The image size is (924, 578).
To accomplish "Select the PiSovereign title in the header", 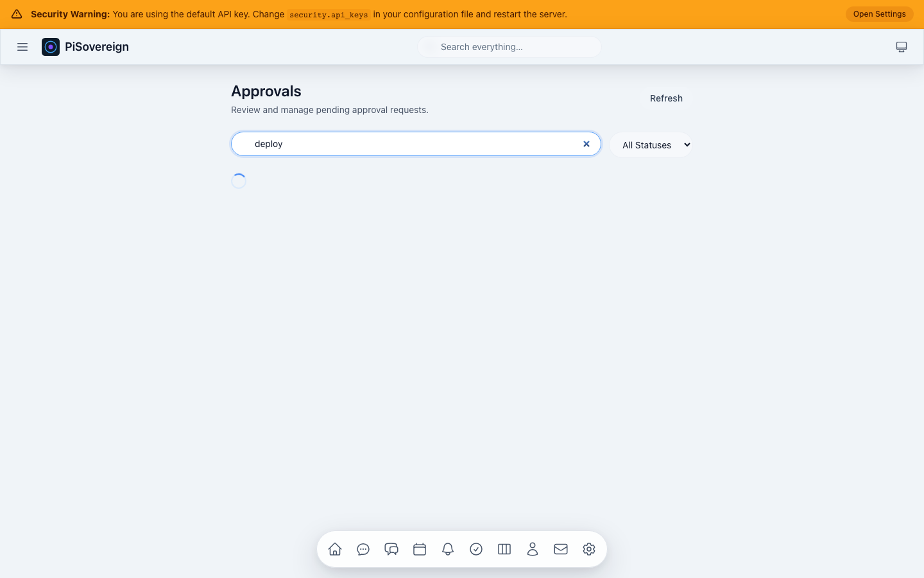I will [x=97, y=46].
